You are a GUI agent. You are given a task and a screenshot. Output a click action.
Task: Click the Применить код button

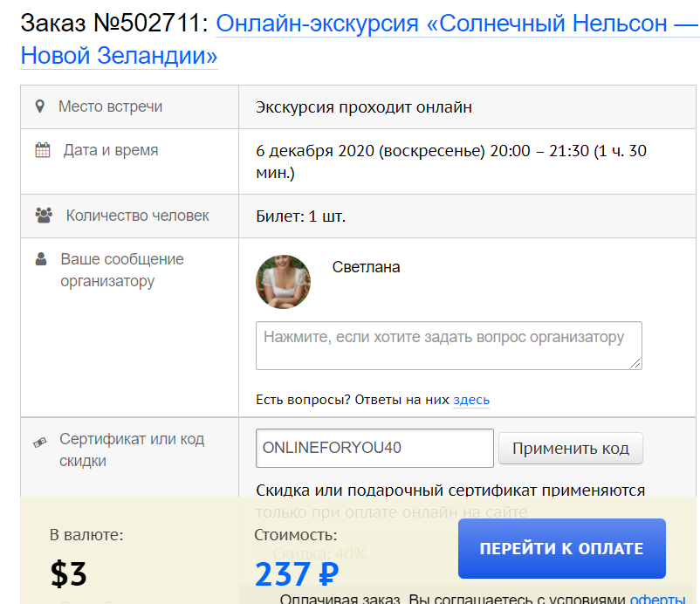click(571, 449)
